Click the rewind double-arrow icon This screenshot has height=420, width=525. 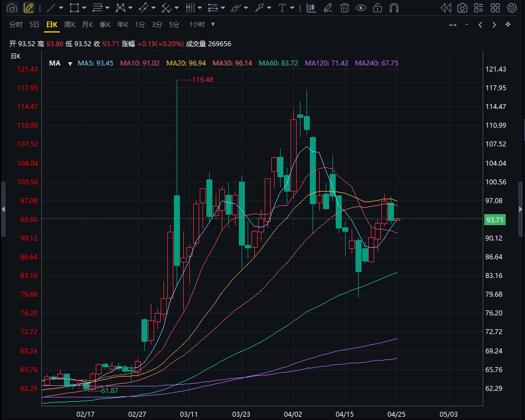coord(446,8)
